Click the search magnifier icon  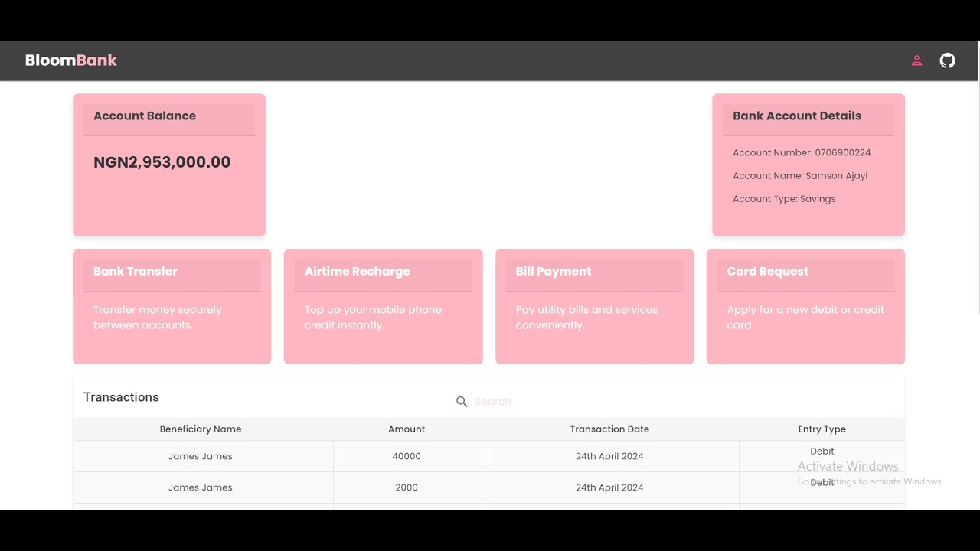[x=462, y=402]
